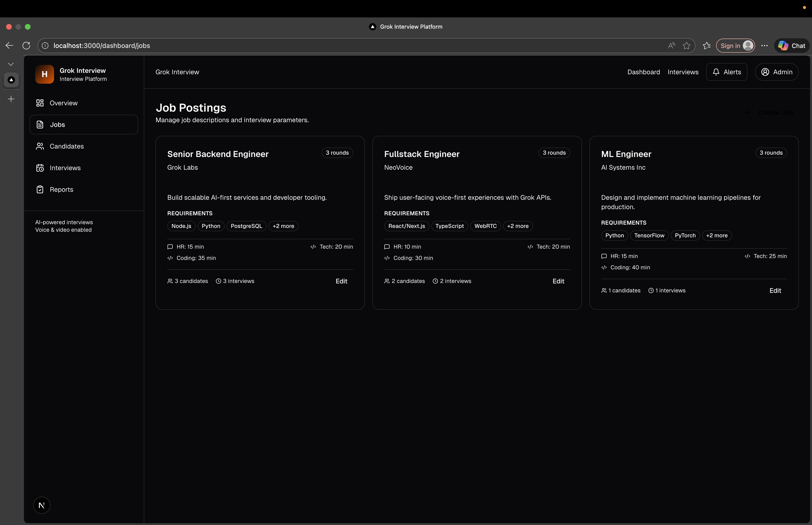Open browser settings and more menu
The width and height of the screenshot is (812, 525).
[x=764, y=46]
